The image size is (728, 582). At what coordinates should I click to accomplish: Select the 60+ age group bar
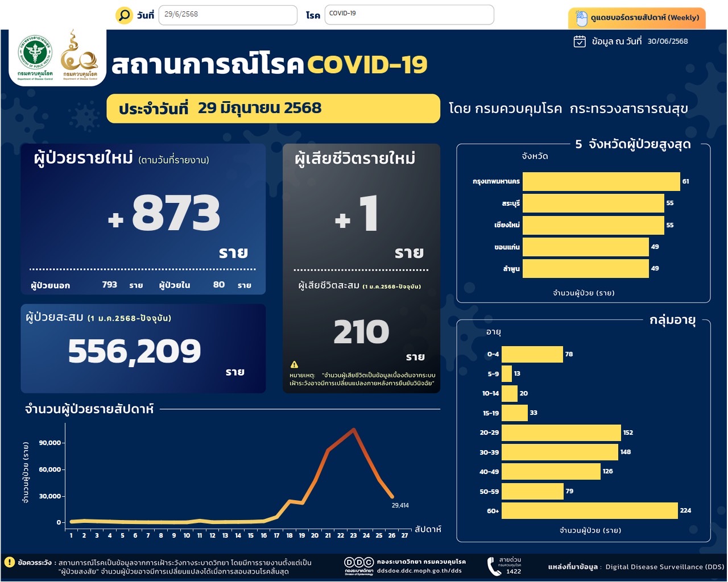[590, 510]
